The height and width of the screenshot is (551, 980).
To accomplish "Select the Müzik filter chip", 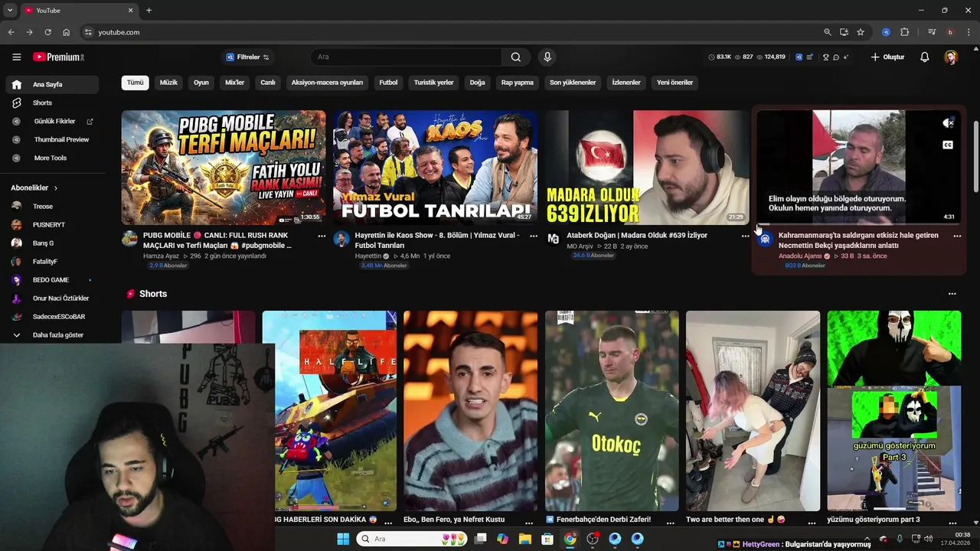I will pos(168,82).
